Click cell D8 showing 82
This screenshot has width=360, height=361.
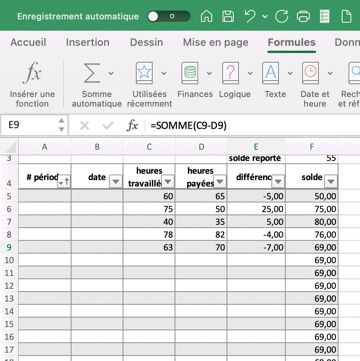[x=201, y=235]
